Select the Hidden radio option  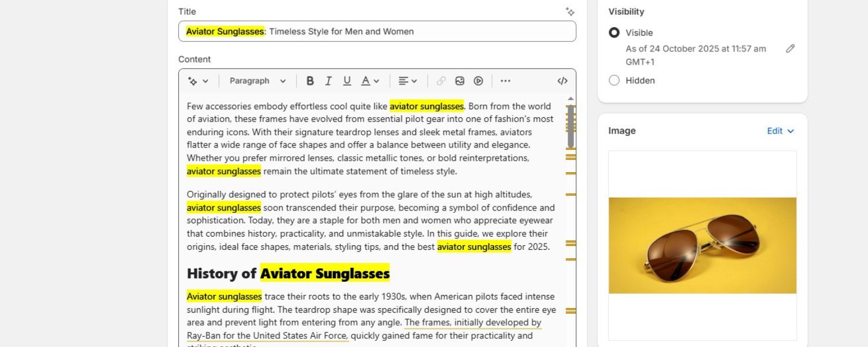(x=614, y=80)
